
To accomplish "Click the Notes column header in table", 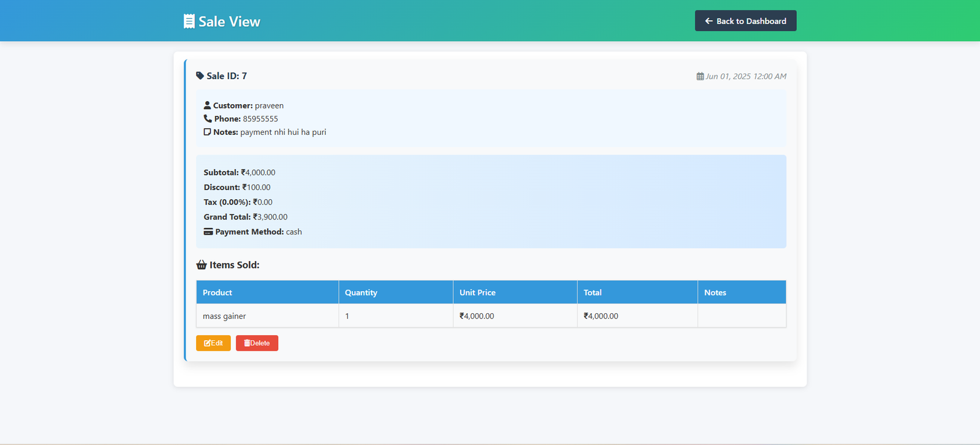I will click(715, 292).
